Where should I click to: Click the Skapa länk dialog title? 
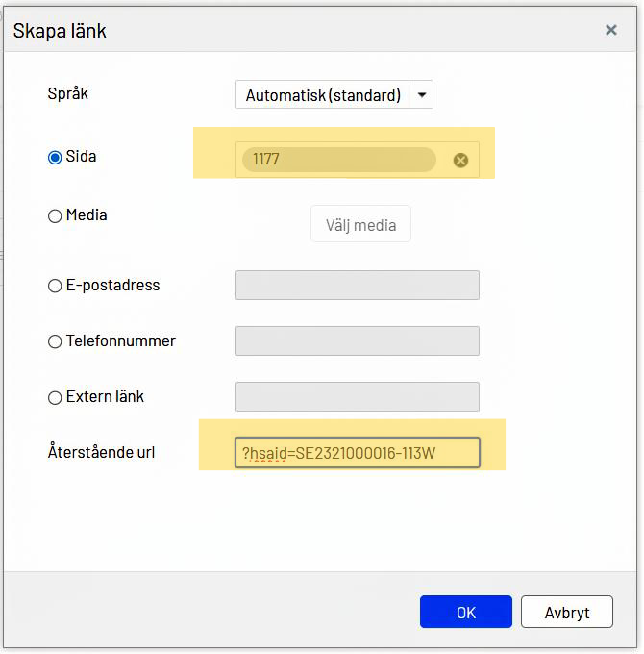60,31
